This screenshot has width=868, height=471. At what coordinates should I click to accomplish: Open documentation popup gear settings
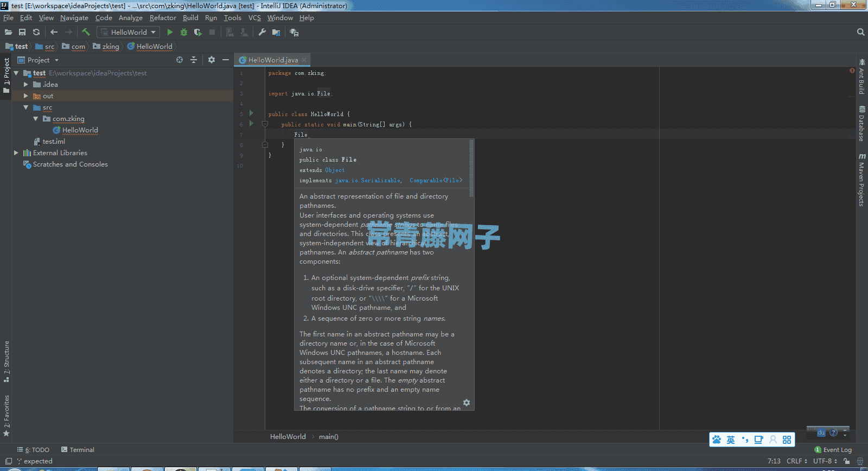click(x=467, y=403)
